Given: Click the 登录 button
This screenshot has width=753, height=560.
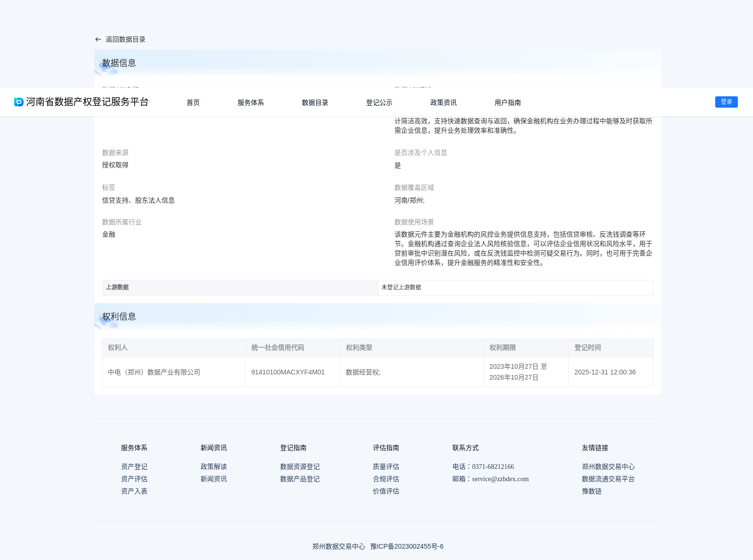Looking at the screenshot, I should pyautogui.click(x=727, y=102).
